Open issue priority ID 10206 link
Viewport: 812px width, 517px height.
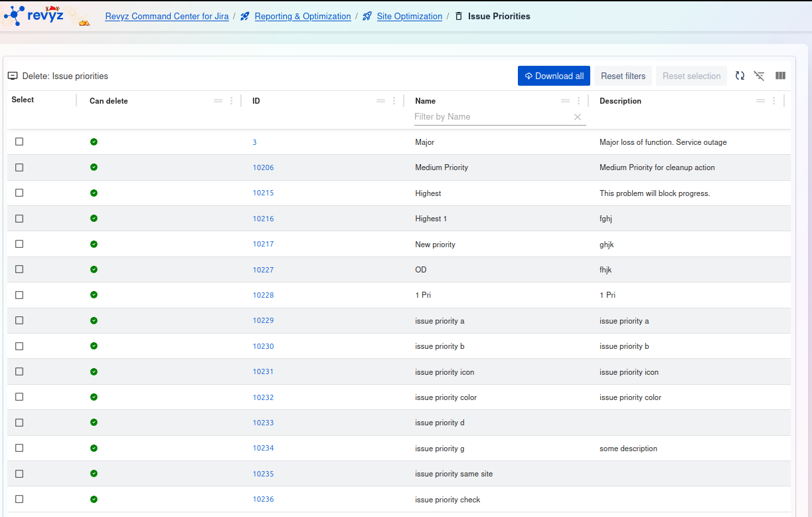coord(263,167)
